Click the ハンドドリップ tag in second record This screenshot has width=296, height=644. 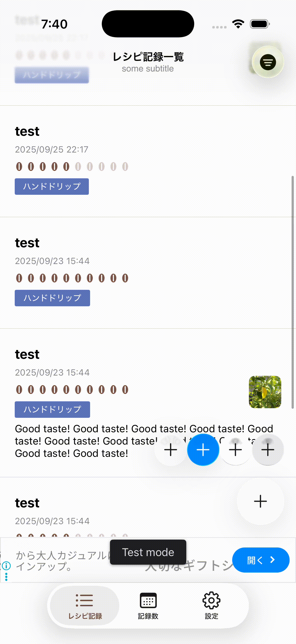tap(52, 298)
